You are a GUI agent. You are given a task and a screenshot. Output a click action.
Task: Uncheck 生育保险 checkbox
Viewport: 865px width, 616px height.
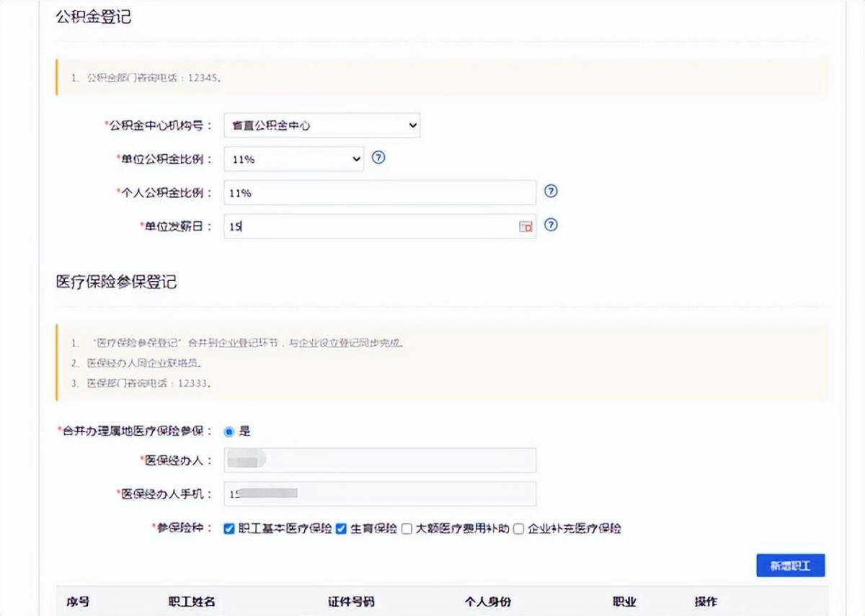click(x=342, y=528)
